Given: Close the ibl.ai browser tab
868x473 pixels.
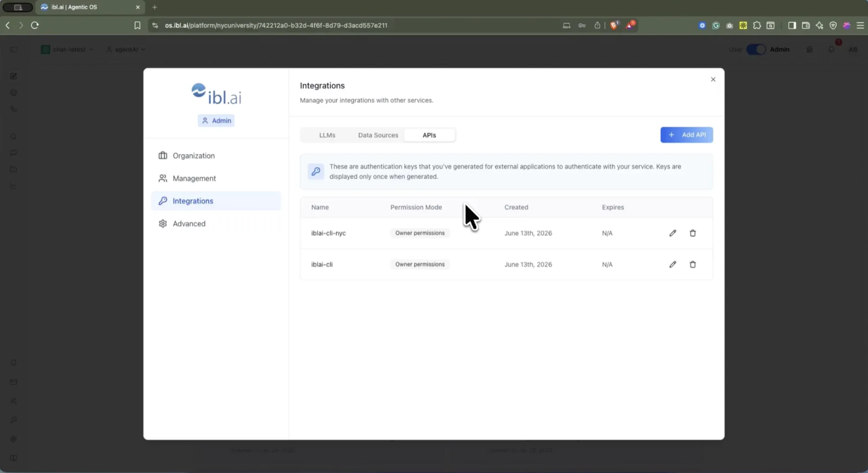Looking at the screenshot, I should (x=138, y=7).
